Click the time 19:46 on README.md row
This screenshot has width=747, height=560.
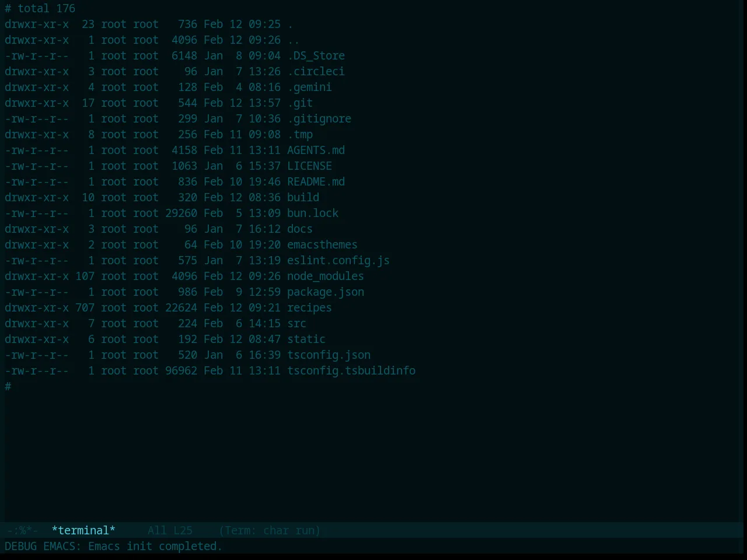[264, 182]
